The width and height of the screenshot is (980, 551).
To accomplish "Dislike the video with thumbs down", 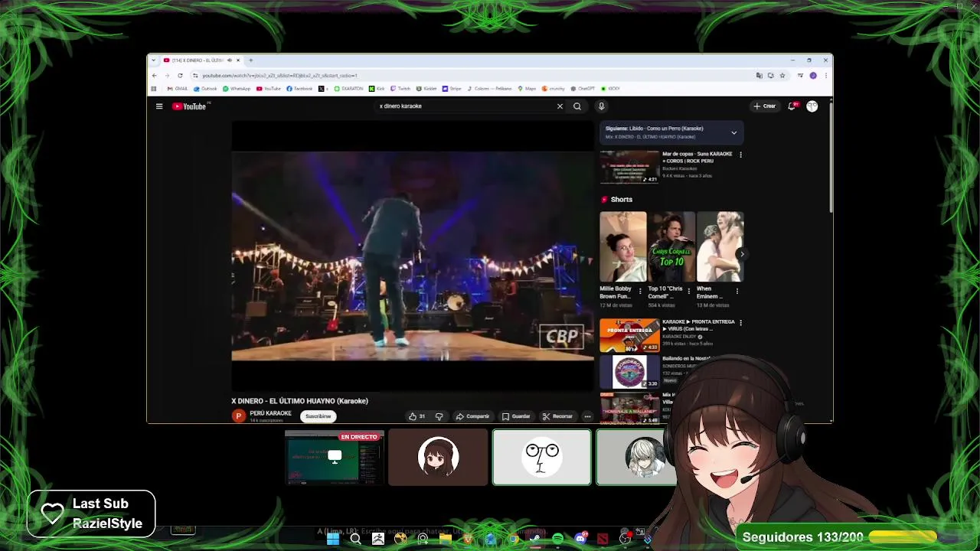I will pyautogui.click(x=439, y=416).
